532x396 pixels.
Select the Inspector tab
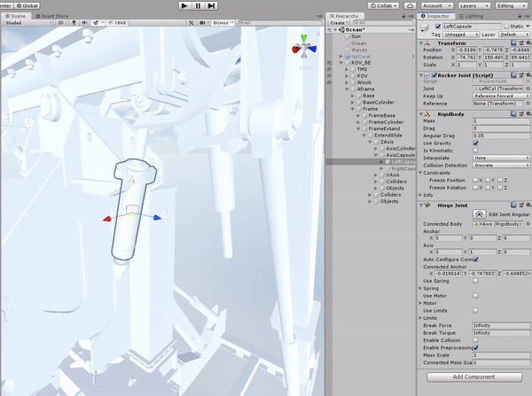[435, 16]
